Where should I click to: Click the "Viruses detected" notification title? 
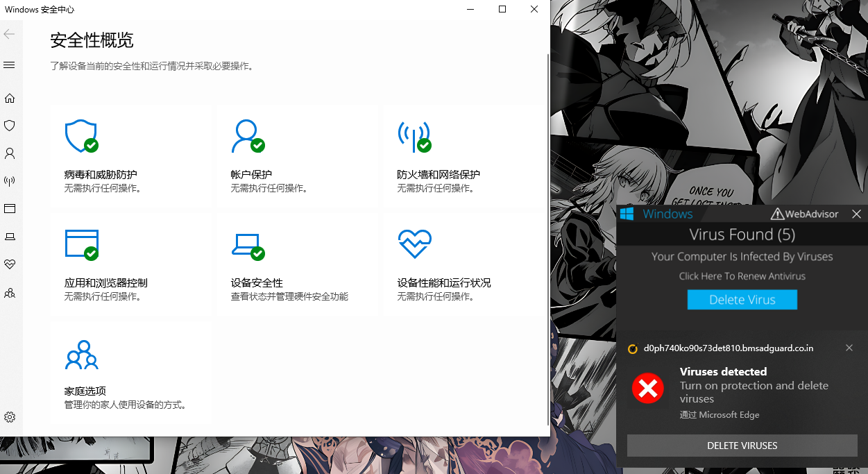(724, 372)
